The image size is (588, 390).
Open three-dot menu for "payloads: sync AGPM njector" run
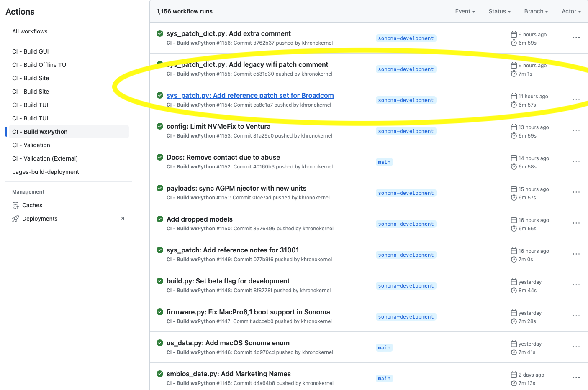tap(576, 192)
